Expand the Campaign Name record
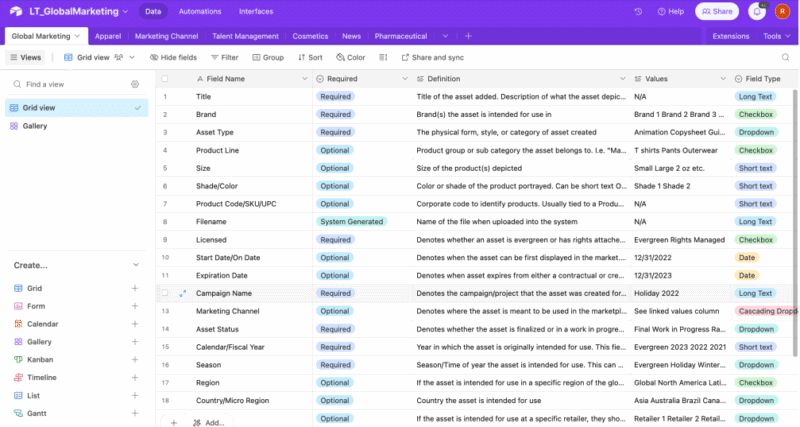This screenshot has height=427, width=800. [x=182, y=294]
